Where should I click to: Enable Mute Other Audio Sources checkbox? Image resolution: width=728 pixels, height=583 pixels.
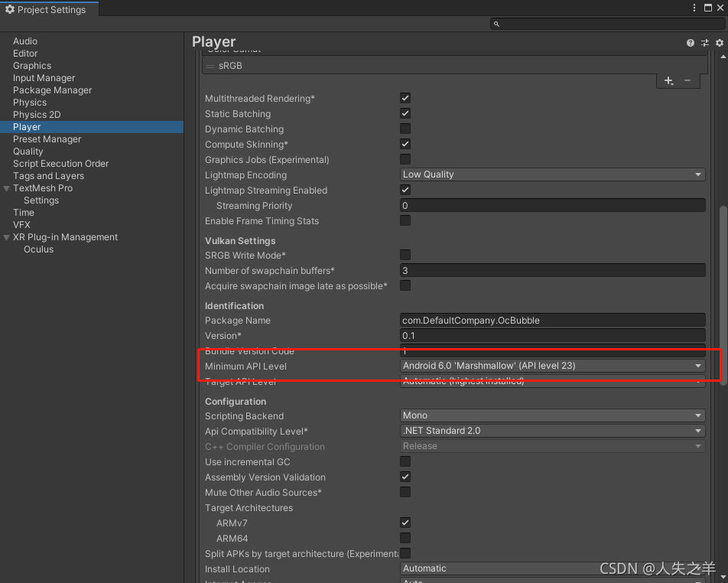405,493
